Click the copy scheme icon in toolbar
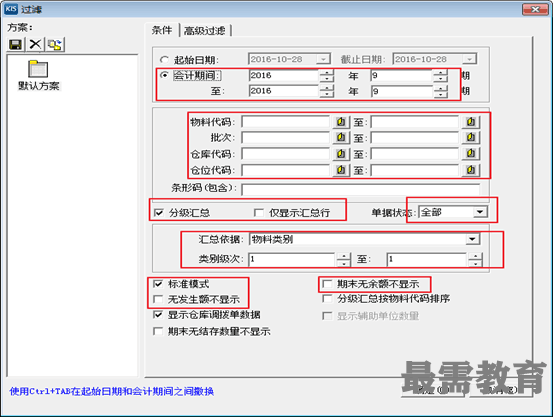The image size is (553, 417). click(x=55, y=44)
